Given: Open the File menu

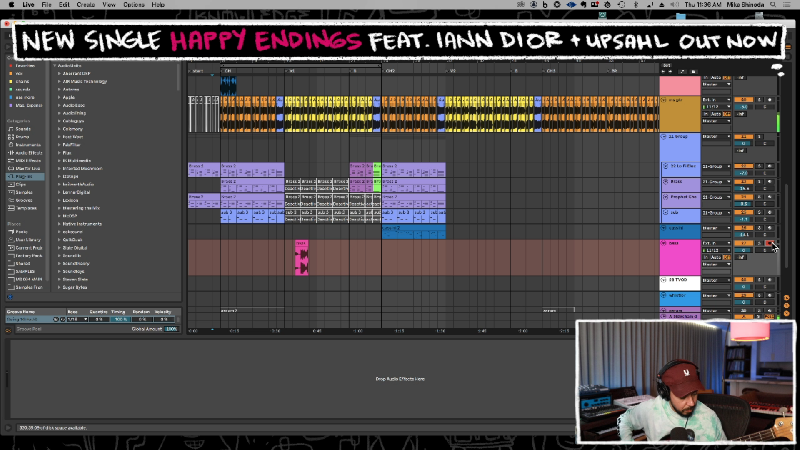Looking at the screenshot, I should pyautogui.click(x=46, y=5).
